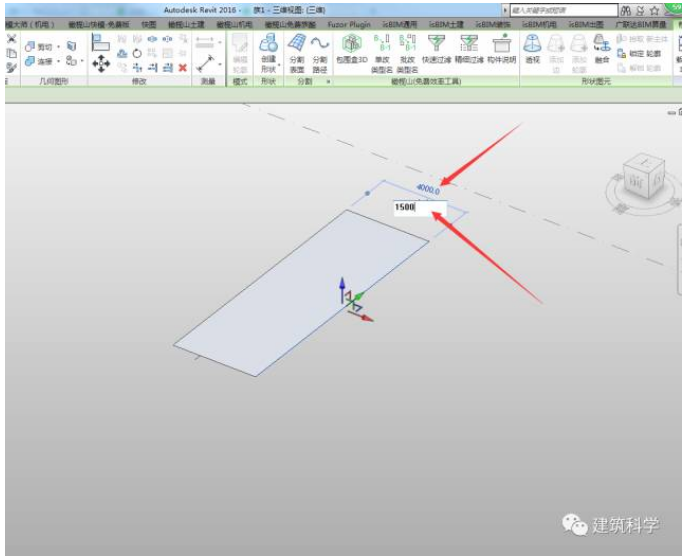Click the 单改类型名 tool
Viewport: 690px width, 558px height.
[382, 53]
